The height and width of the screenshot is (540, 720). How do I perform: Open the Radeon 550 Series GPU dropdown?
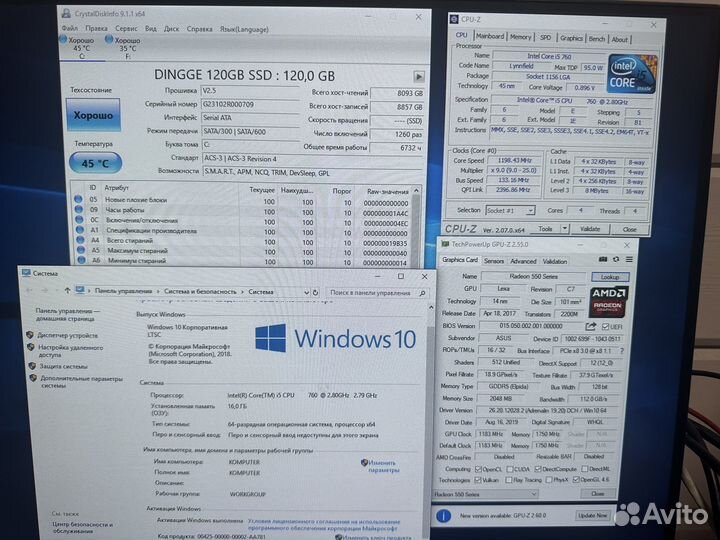click(485, 494)
